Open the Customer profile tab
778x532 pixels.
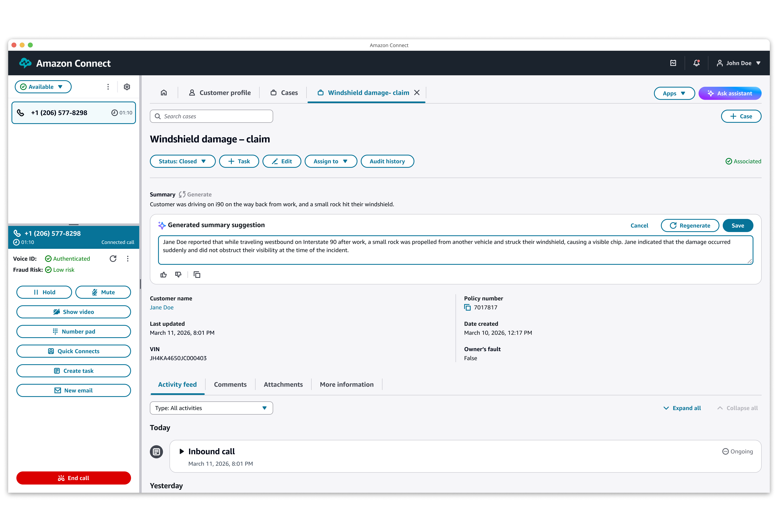pyautogui.click(x=220, y=93)
